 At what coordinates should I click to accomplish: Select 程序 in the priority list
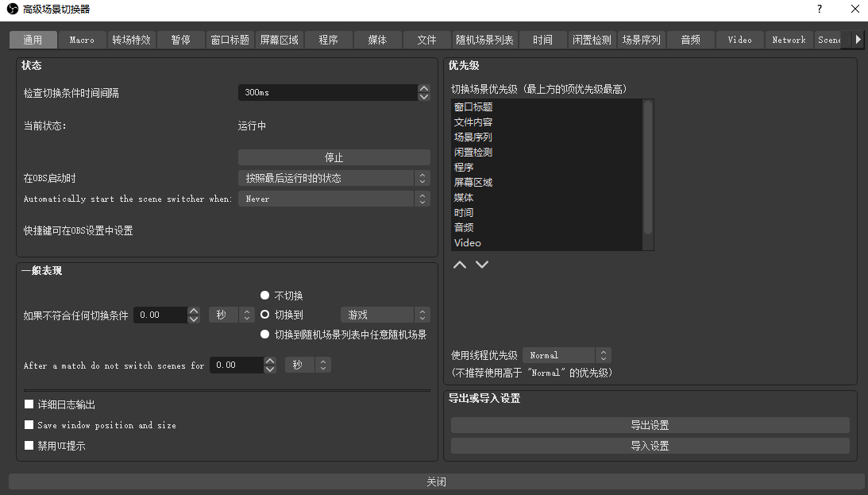[x=547, y=167]
